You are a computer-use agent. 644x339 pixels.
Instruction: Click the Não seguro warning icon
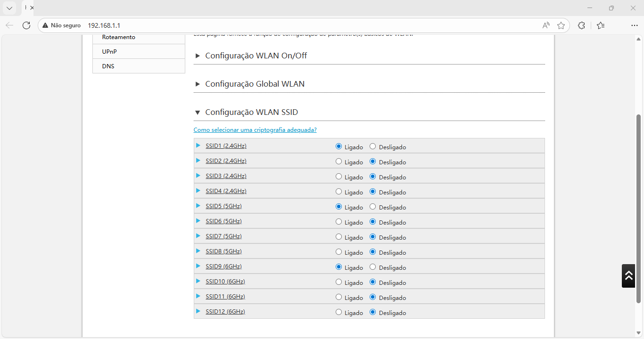click(x=45, y=25)
